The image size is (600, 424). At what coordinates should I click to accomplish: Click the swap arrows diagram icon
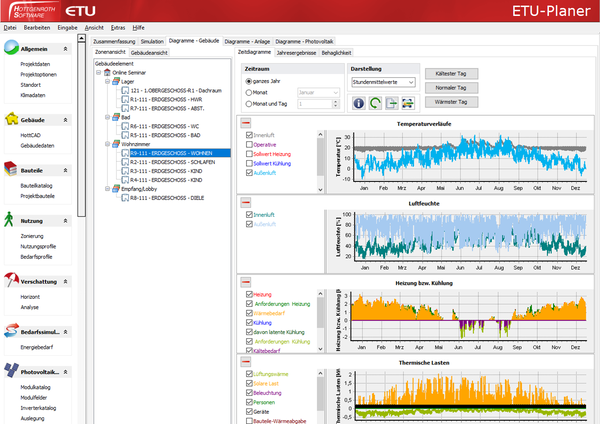(408, 103)
